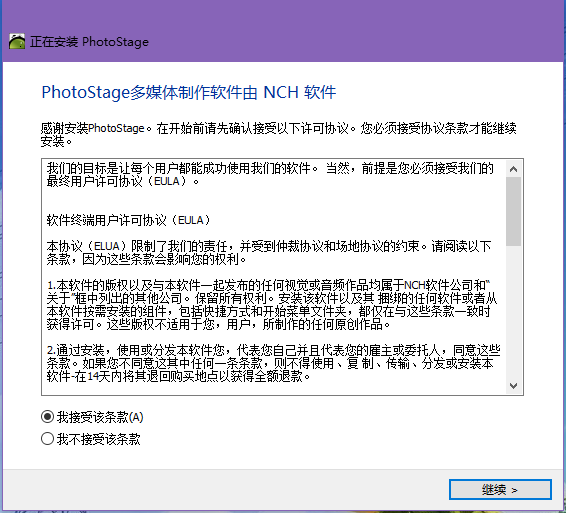
Task: Click the 正在安装 PhotoStage title text
Action: 89,42
